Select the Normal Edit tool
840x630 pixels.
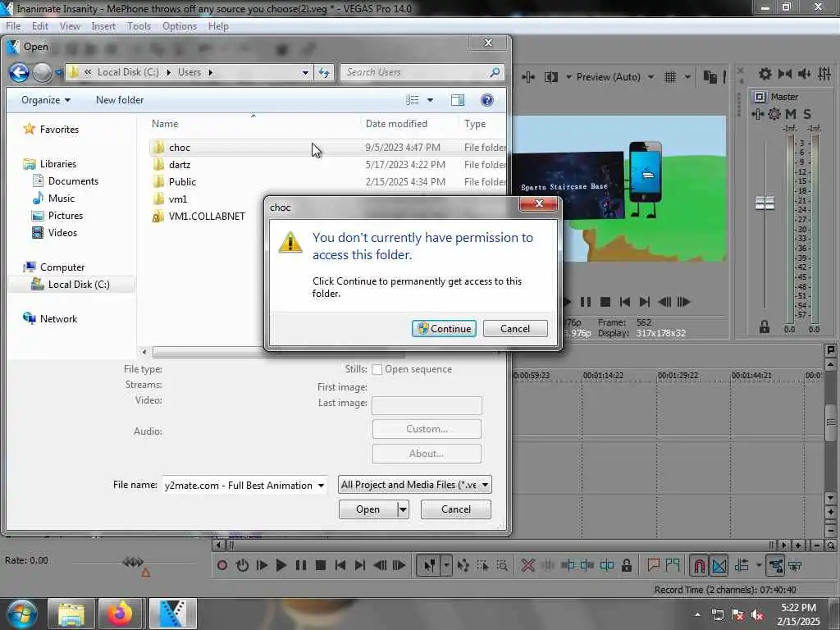429,565
